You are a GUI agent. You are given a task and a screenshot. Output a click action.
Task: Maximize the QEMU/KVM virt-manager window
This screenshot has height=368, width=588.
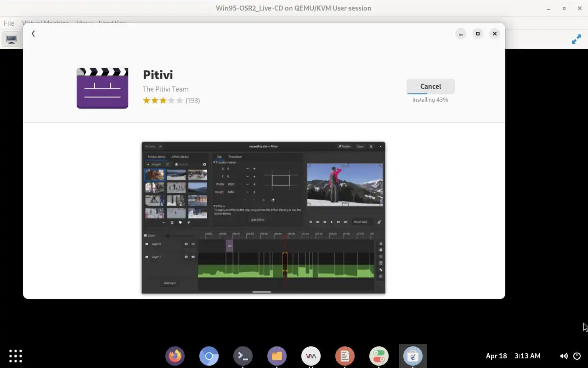coord(564,8)
